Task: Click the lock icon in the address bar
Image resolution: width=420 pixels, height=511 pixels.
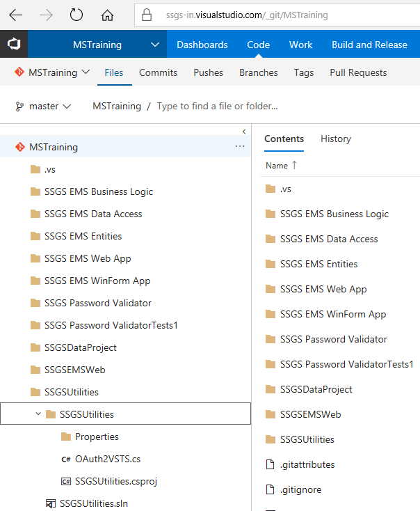Action: (147, 15)
